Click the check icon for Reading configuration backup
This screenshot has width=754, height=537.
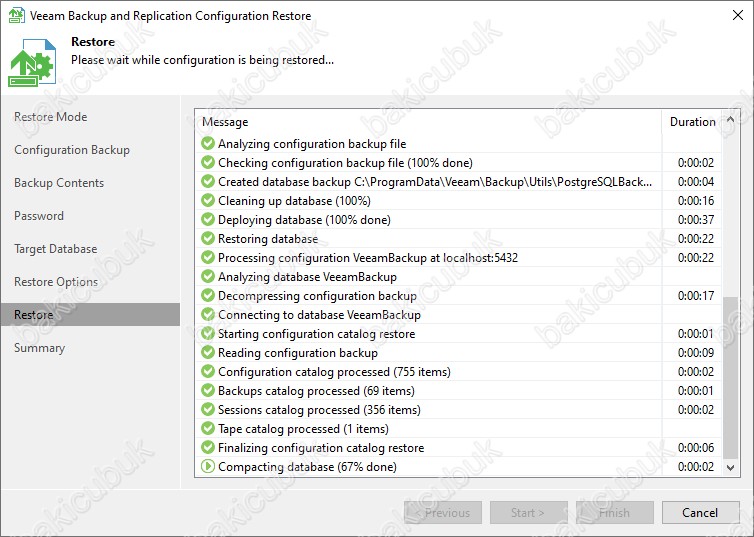pyautogui.click(x=208, y=352)
